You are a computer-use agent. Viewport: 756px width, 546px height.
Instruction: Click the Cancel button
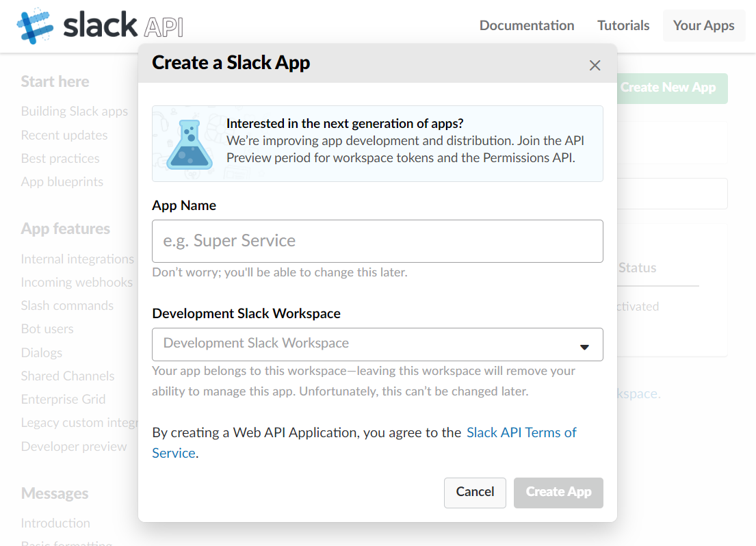pyautogui.click(x=475, y=493)
